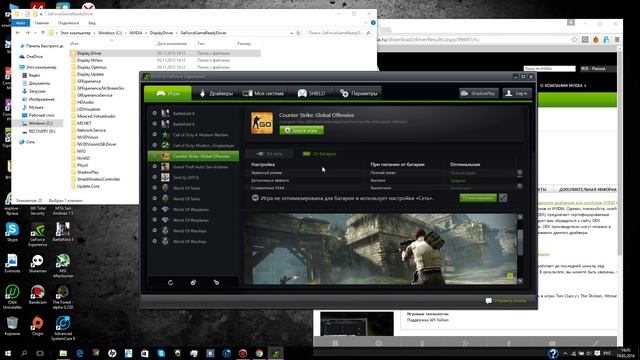640x360 pixels.
Task: Click the NVIDIA site search field
Action: tap(549, 69)
